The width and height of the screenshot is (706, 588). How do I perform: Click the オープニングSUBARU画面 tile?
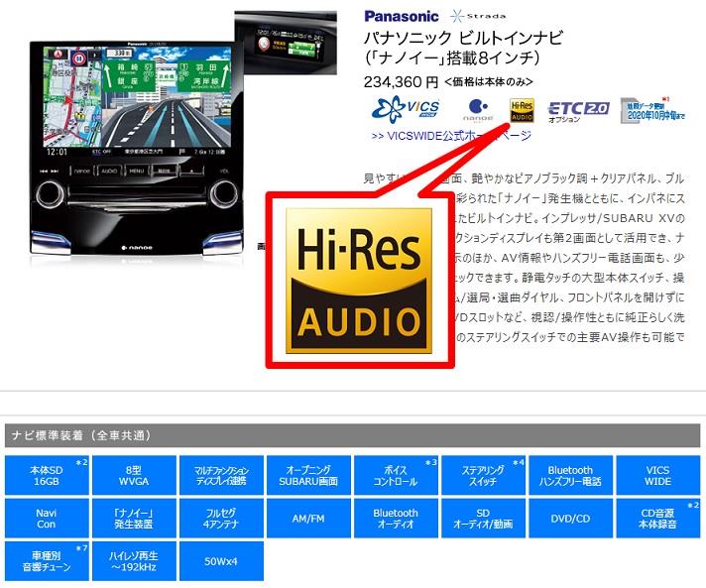click(x=309, y=475)
